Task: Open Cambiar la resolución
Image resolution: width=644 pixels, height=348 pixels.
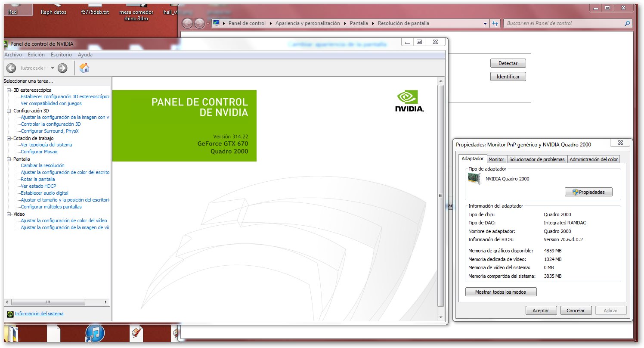Action: [43, 165]
